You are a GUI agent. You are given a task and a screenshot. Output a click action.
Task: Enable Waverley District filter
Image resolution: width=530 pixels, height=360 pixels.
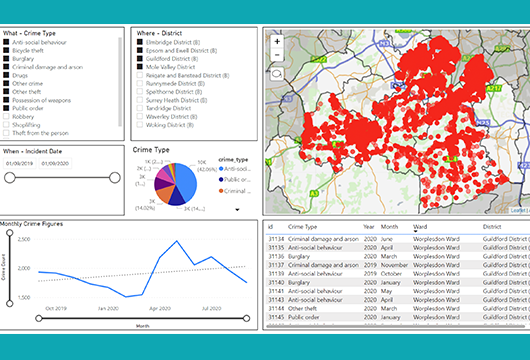click(x=140, y=116)
